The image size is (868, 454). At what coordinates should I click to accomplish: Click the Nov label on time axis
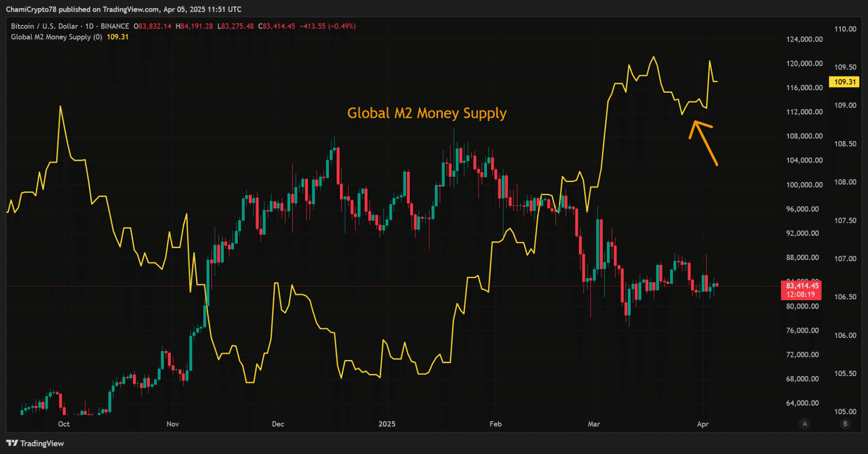pos(172,424)
